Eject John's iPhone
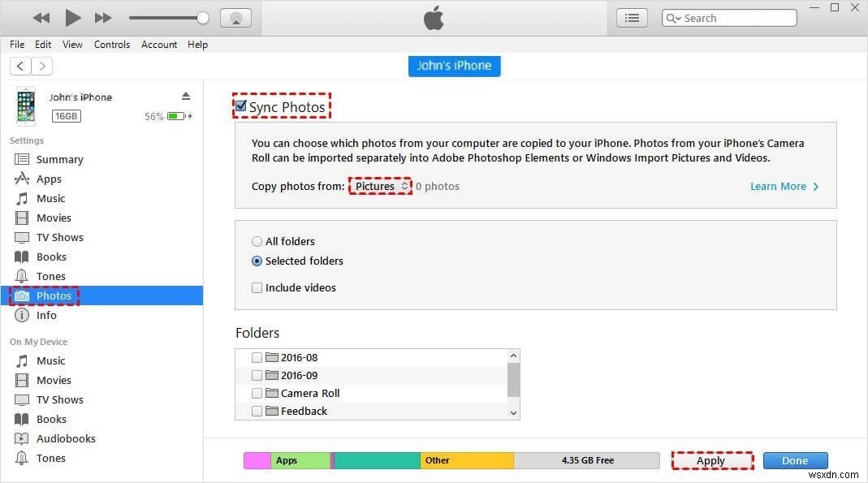868x483 pixels. tap(186, 95)
